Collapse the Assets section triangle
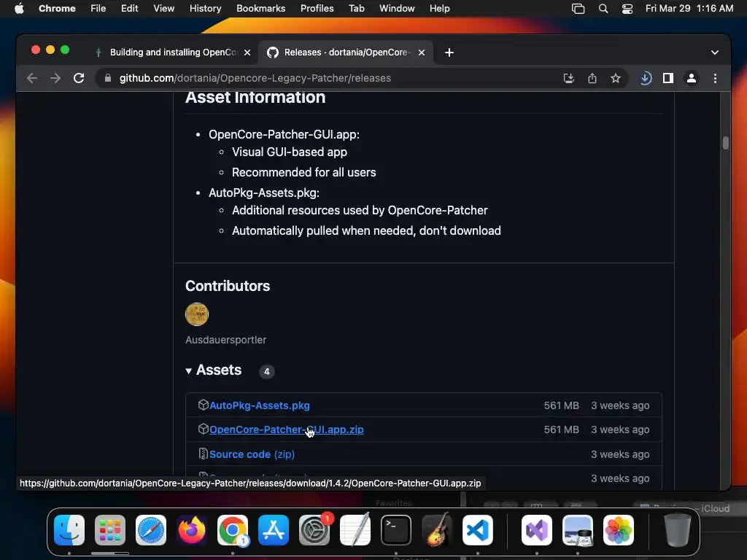This screenshot has width=747, height=560. coord(189,371)
